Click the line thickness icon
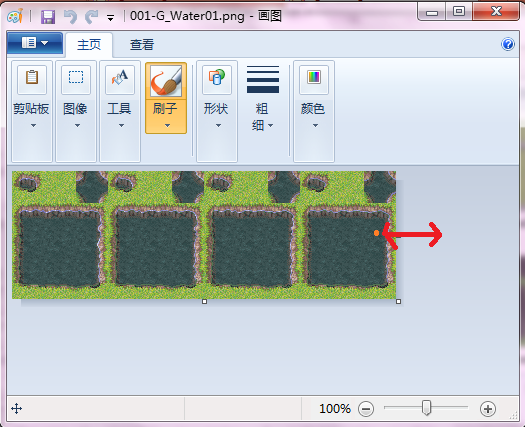The height and width of the screenshot is (427, 525). (x=263, y=79)
